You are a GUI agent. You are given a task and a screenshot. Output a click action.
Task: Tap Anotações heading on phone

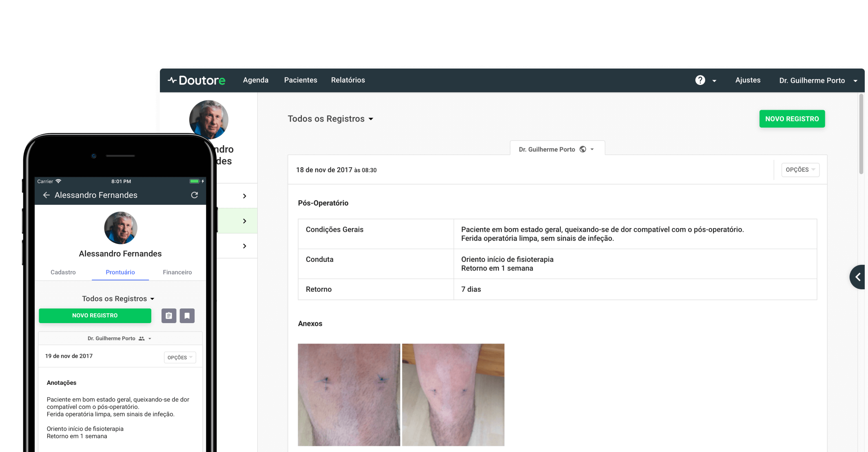(62, 383)
